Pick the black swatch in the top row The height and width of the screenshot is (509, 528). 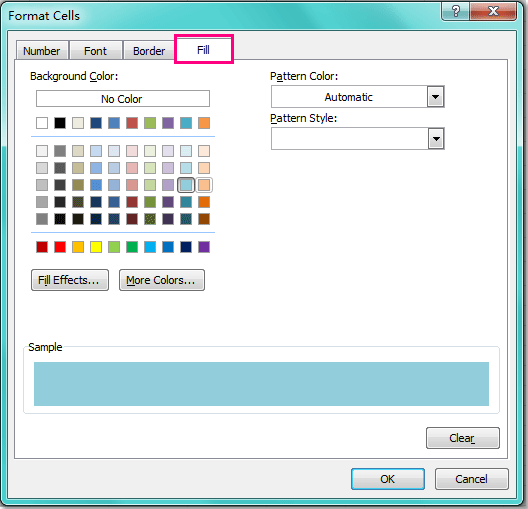(x=60, y=123)
